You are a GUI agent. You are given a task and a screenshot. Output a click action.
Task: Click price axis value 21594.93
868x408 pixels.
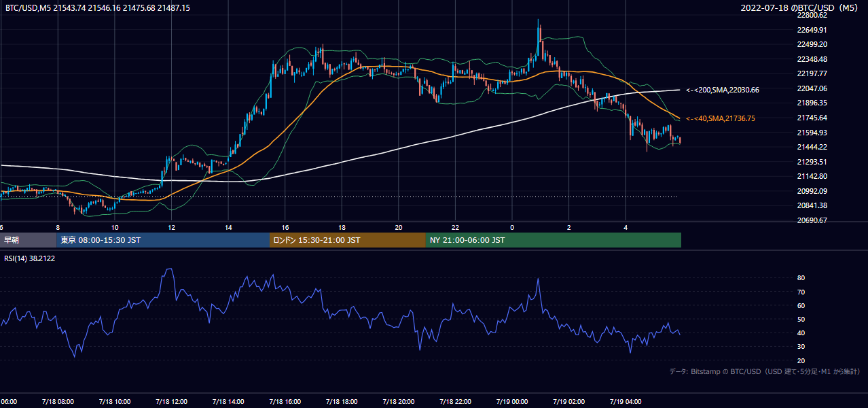(812, 133)
